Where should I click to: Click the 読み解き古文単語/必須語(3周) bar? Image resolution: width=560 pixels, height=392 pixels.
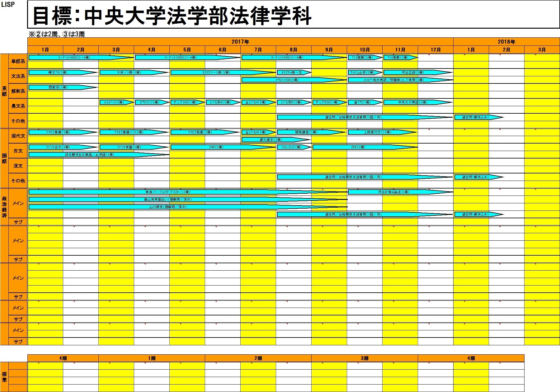[99, 155]
